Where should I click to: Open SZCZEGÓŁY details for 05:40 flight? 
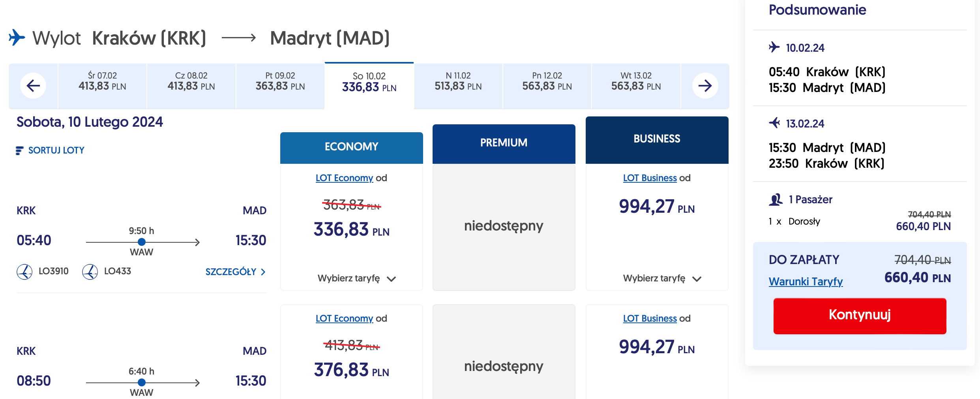(235, 272)
